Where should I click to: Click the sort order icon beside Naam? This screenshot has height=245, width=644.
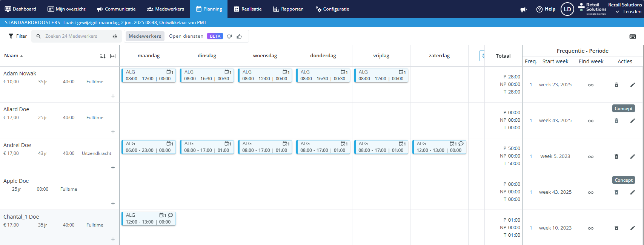pos(103,56)
